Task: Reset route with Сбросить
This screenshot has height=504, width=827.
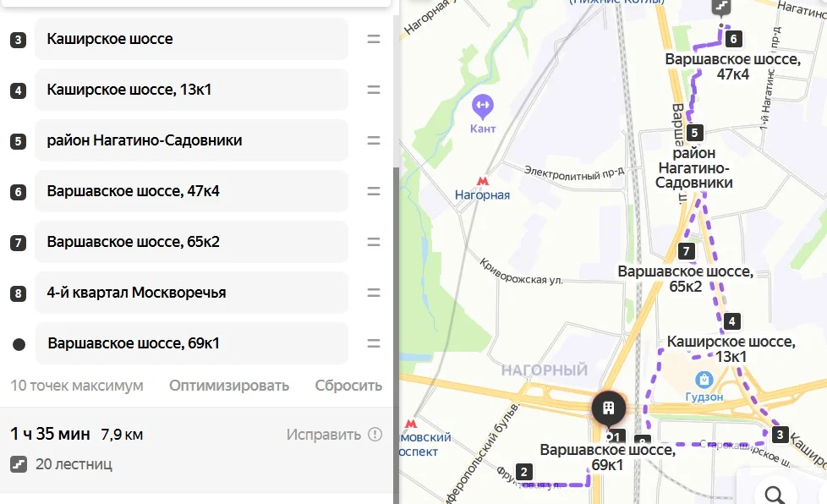Action: pos(348,386)
